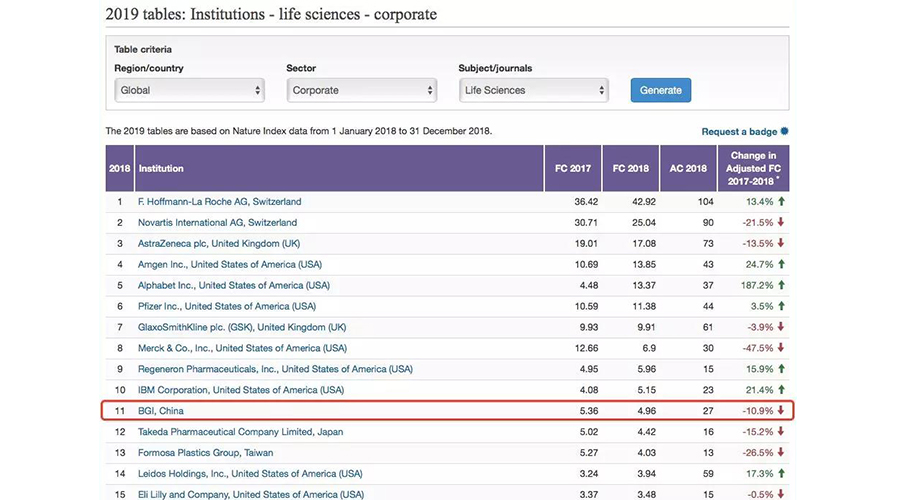The width and height of the screenshot is (900, 500).
Task: Click the red down arrow in Novartis row
Action: [781, 222]
